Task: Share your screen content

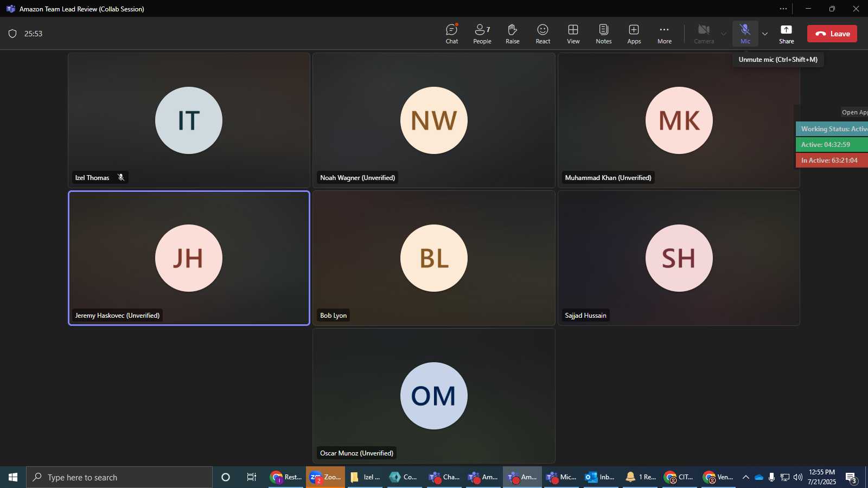Action: click(x=787, y=34)
